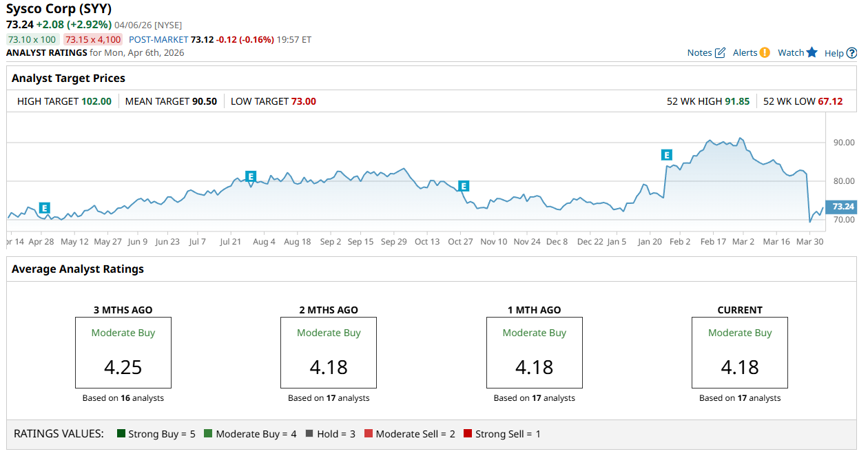Click the earnings marker near Apr 28
Viewport: 868px width, 456px height.
click(44, 207)
